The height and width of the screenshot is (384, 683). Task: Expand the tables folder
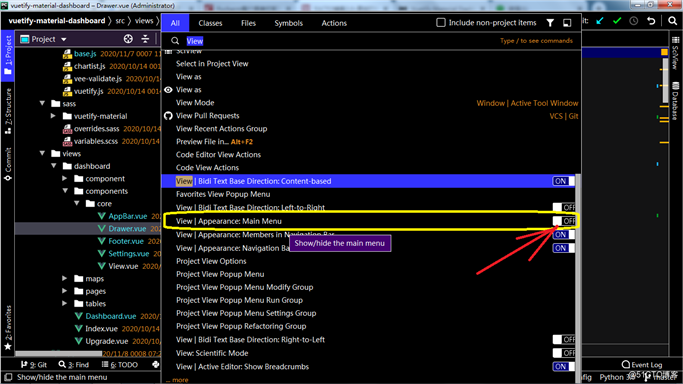click(64, 303)
